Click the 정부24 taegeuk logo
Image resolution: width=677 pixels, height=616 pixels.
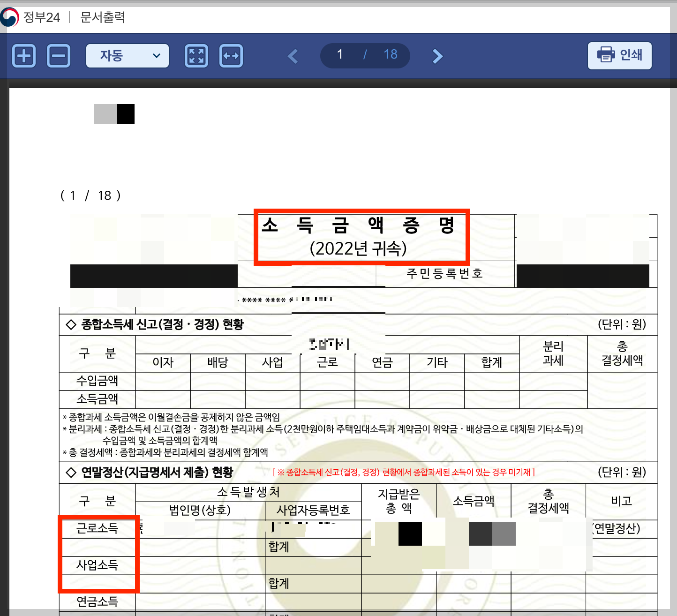(10, 17)
